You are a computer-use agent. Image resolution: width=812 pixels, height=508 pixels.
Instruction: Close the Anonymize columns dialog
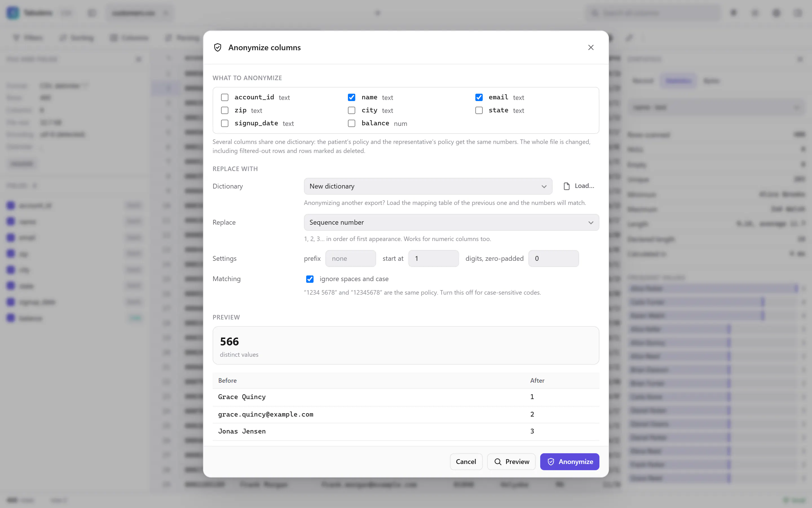tap(591, 47)
